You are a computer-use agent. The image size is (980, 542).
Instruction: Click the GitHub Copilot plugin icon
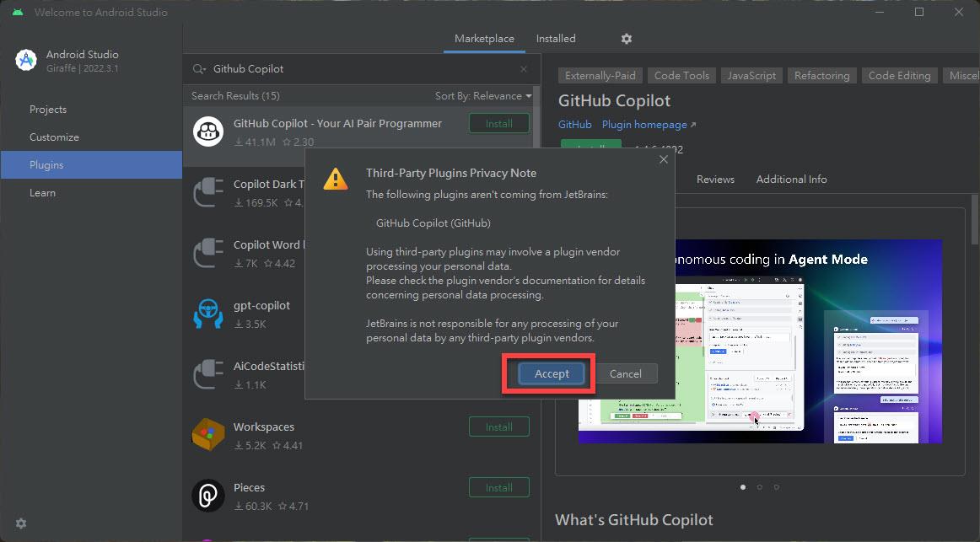(x=207, y=131)
